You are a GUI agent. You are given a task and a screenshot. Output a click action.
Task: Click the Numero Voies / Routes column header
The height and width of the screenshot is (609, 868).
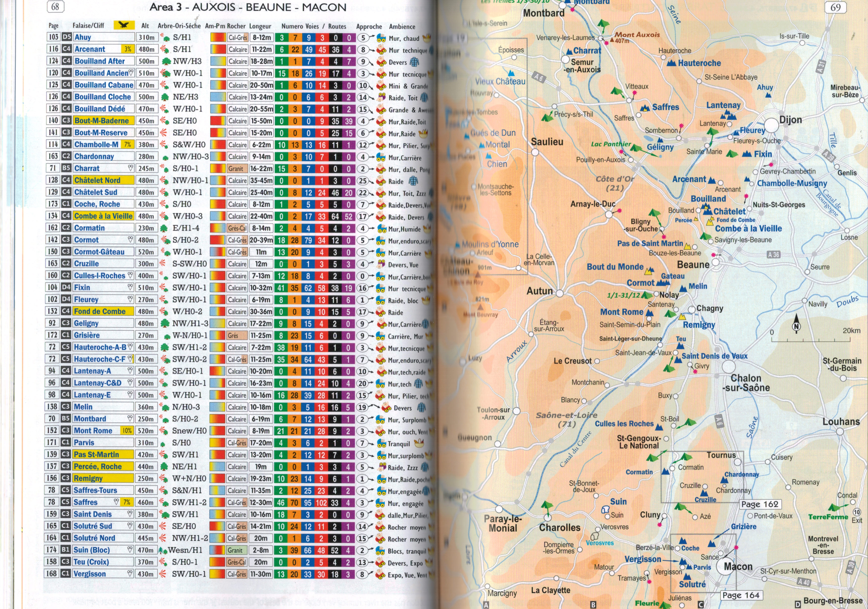pos(314,26)
